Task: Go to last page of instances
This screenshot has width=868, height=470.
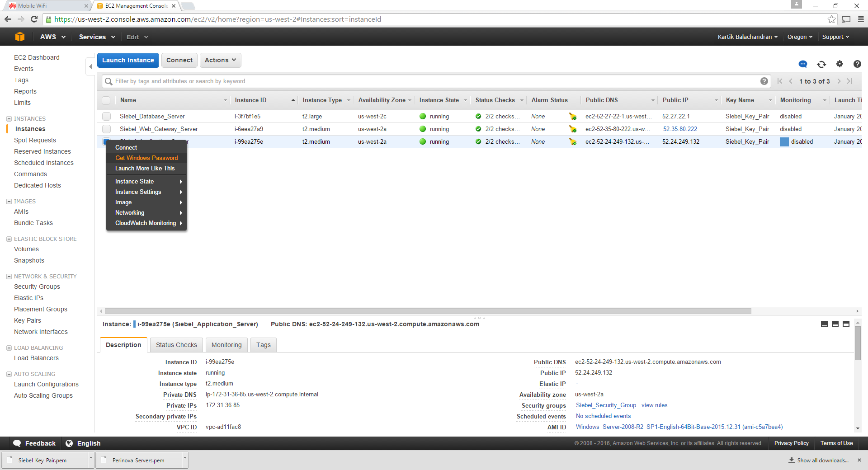Action: click(x=850, y=81)
